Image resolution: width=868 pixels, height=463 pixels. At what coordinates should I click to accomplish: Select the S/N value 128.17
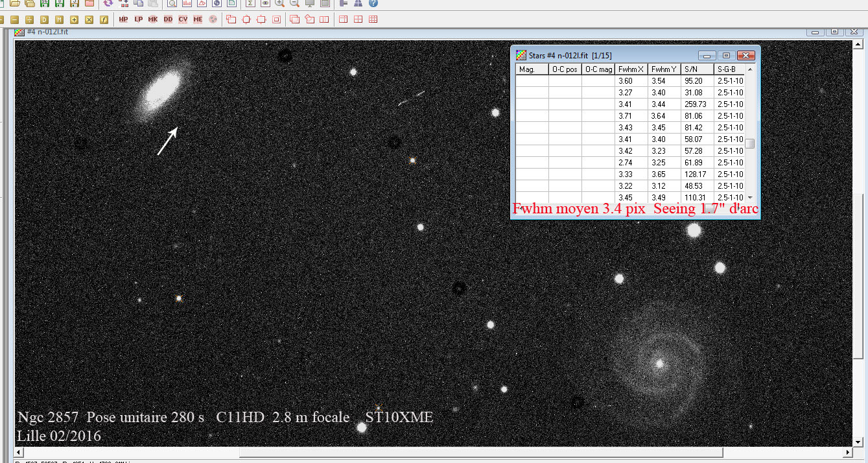pyautogui.click(x=698, y=174)
